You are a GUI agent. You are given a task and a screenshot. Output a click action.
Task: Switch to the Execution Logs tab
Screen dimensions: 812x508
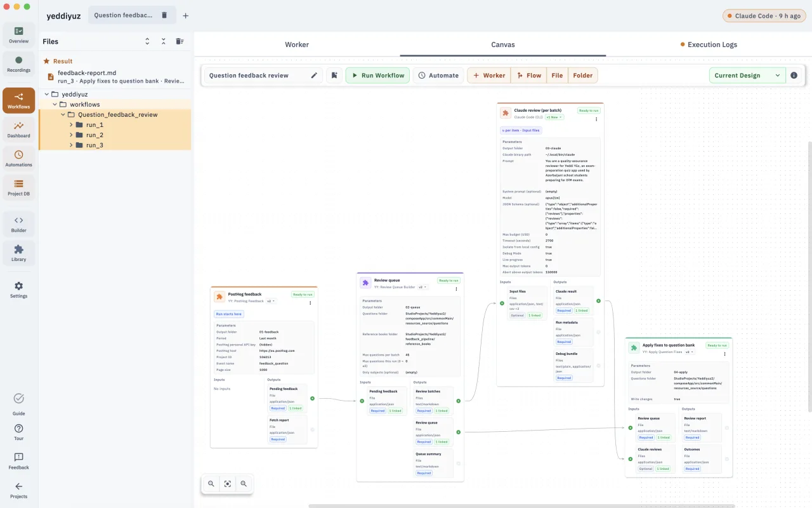[709, 44]
